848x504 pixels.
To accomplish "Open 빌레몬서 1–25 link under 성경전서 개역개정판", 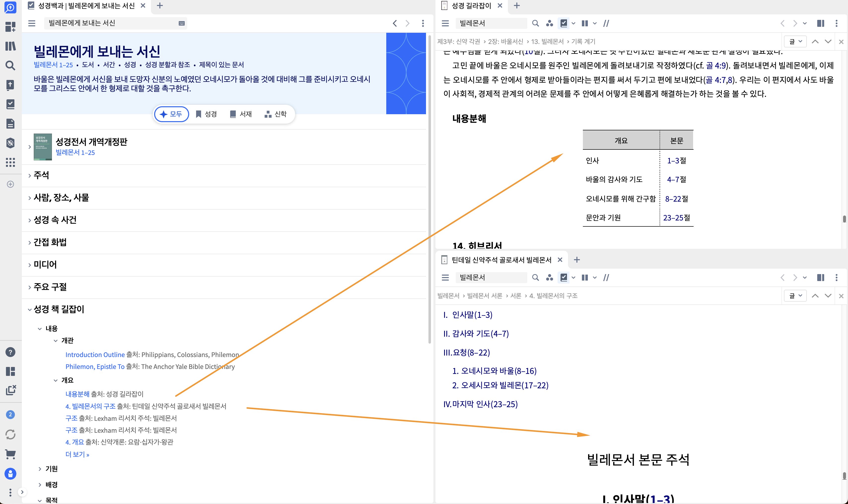I will tap(75, 152).
